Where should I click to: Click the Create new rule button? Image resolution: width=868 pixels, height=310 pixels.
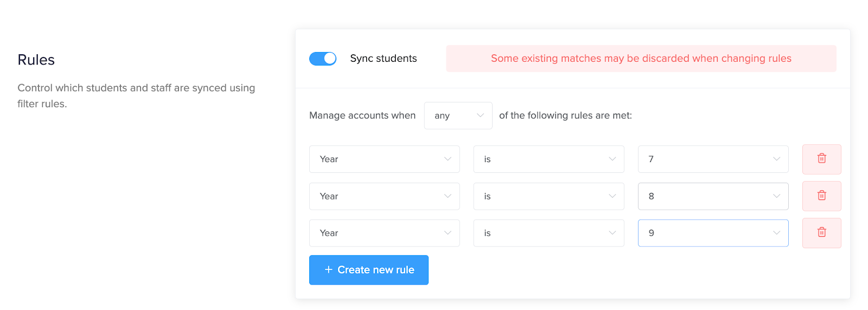(369, 270)
